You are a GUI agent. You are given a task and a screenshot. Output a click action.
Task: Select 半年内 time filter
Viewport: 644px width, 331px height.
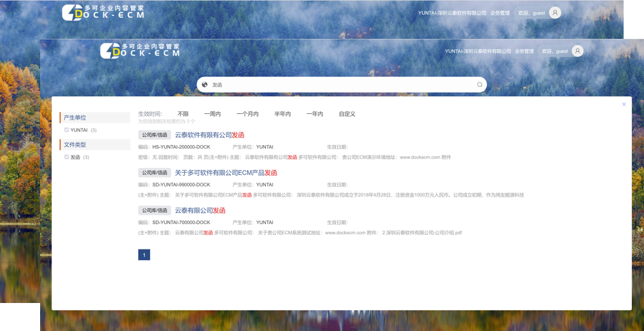pos(283,114)
